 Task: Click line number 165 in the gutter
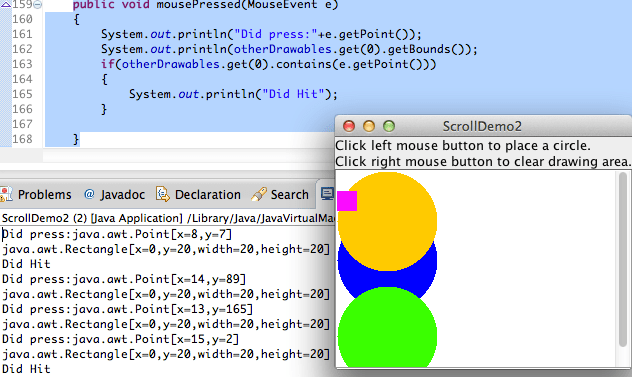(x=22, y=94)
